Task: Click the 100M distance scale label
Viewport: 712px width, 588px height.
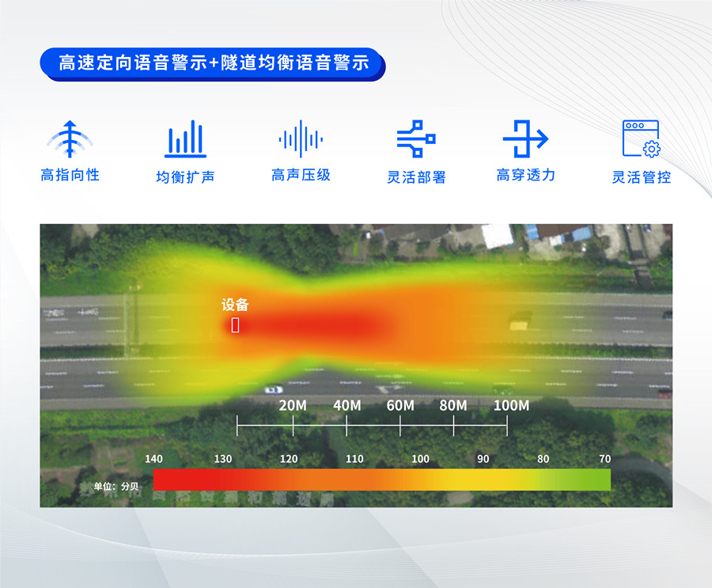Action: pos(511,405)
